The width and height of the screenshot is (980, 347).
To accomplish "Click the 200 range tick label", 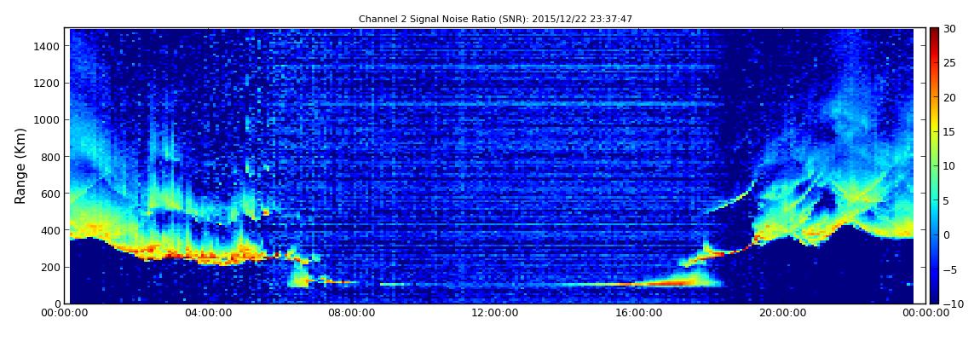I will 50,268.
